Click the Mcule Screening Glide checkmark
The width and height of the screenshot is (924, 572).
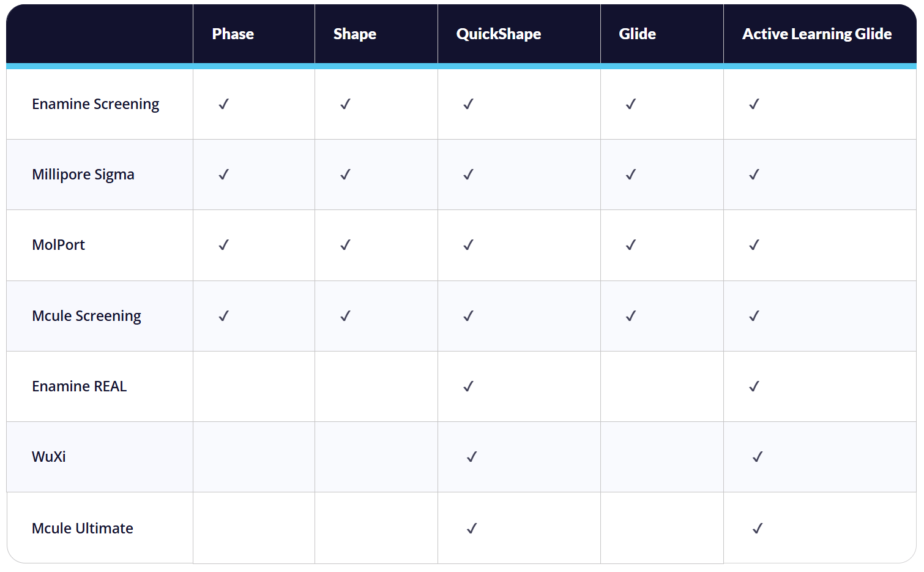tap(631, 316)
